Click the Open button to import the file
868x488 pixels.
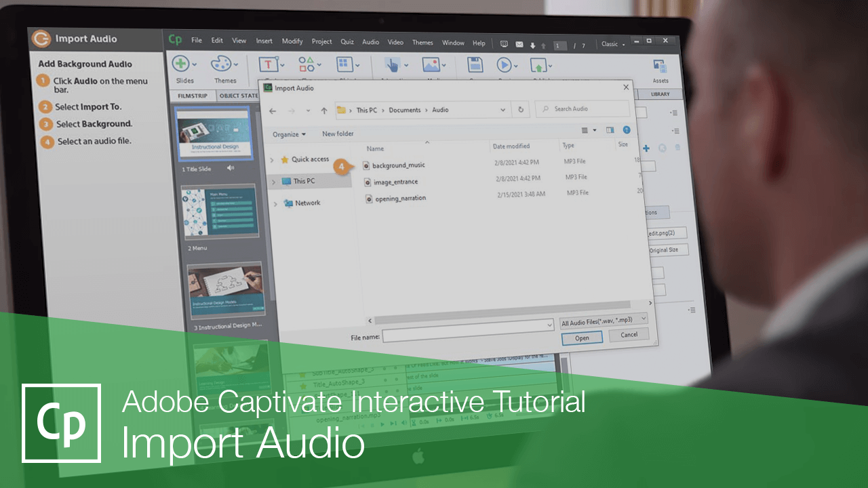pyautogui.click(x=581, y=338)
